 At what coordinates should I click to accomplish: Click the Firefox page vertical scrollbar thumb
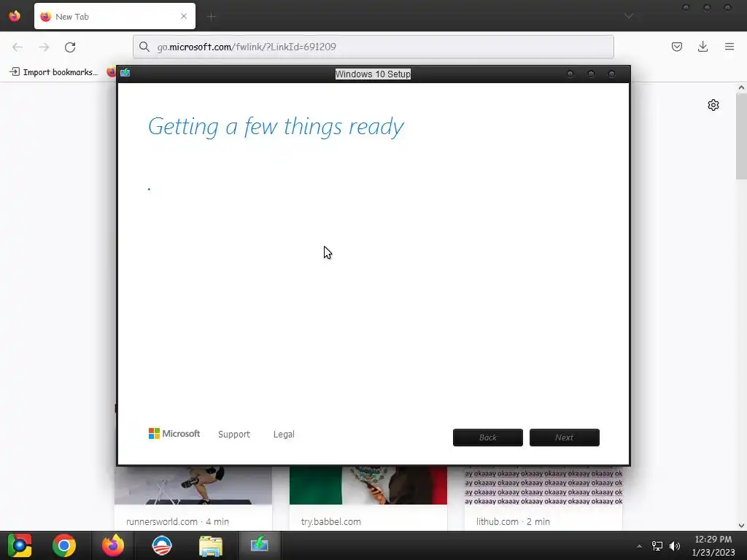(741, 136)
